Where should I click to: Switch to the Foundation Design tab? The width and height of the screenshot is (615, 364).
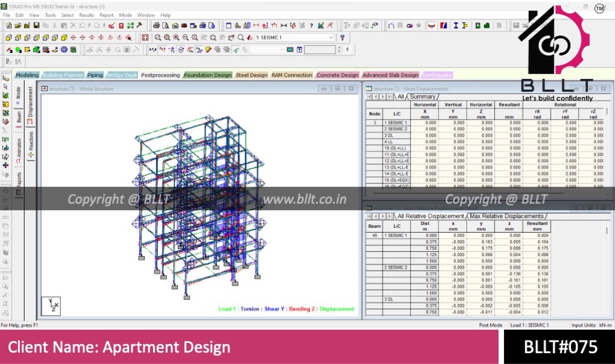[x=207, y=75]
